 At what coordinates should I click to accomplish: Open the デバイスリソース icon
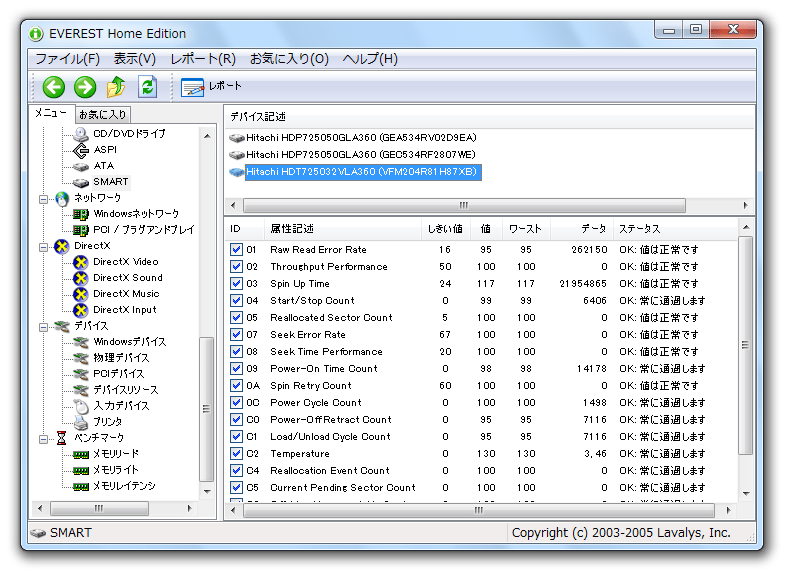tap(81, 391)
